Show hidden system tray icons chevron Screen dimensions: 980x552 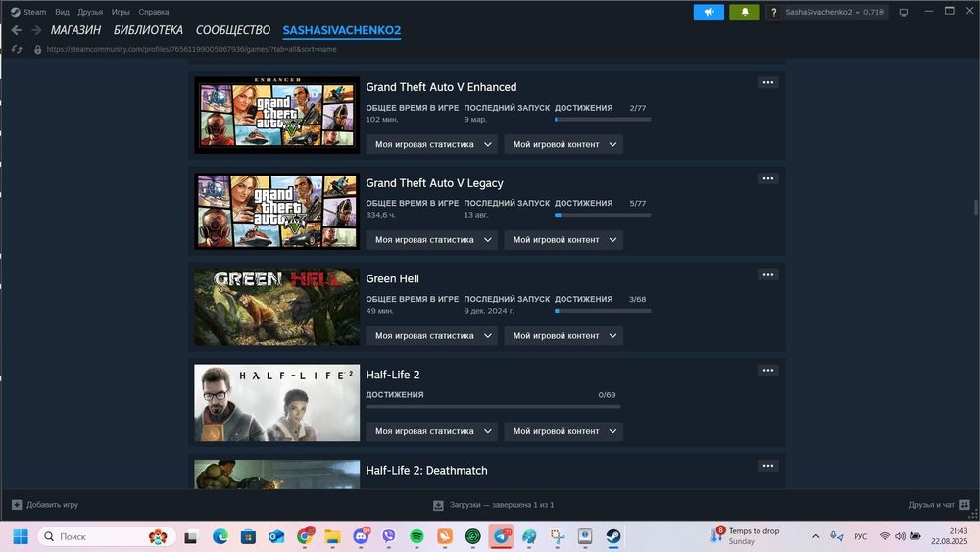click(x=815, y=536)
